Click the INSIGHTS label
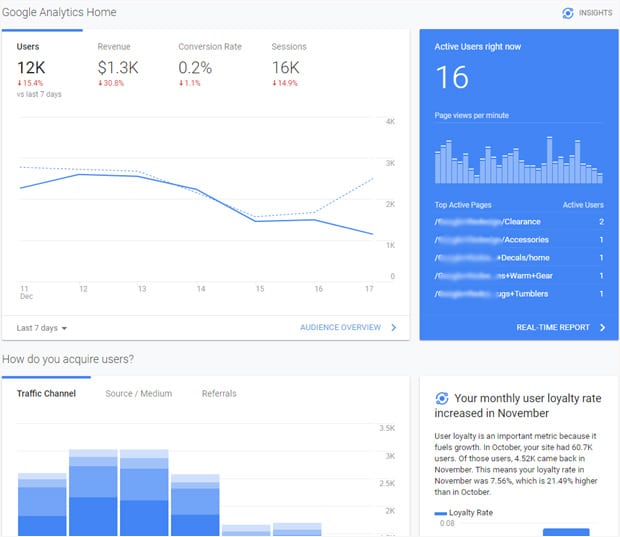This screenshot has height=537, width=620. 595,13
